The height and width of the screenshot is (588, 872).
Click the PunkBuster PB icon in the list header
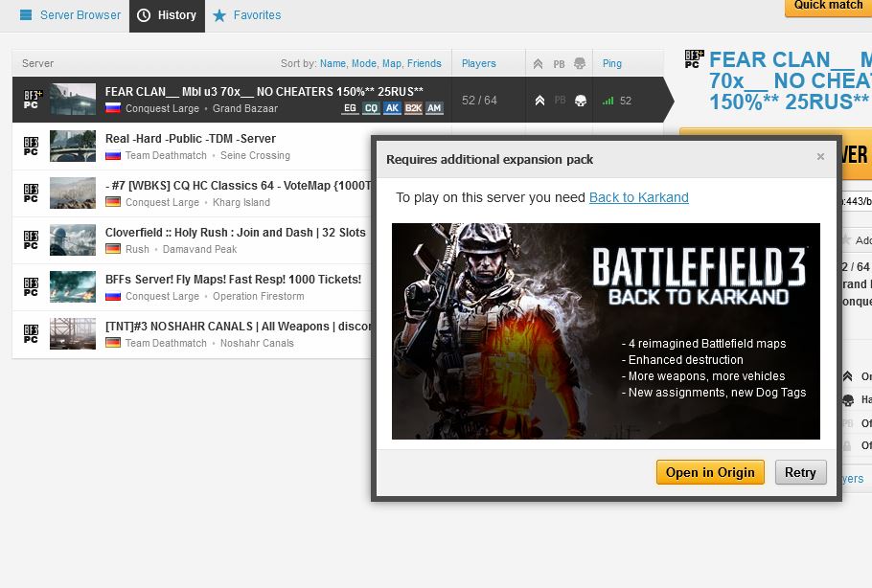click(558, 63)
